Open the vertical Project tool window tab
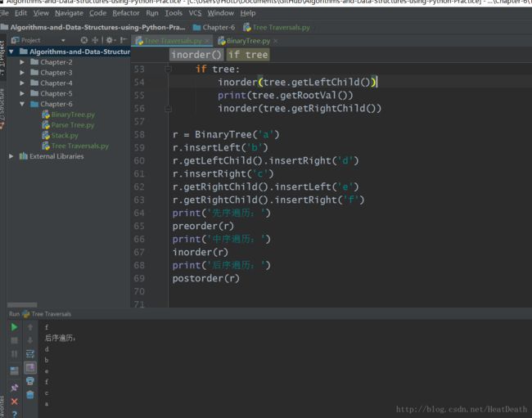Viewport: 532px width, 418px height. (x=2, y=57)
